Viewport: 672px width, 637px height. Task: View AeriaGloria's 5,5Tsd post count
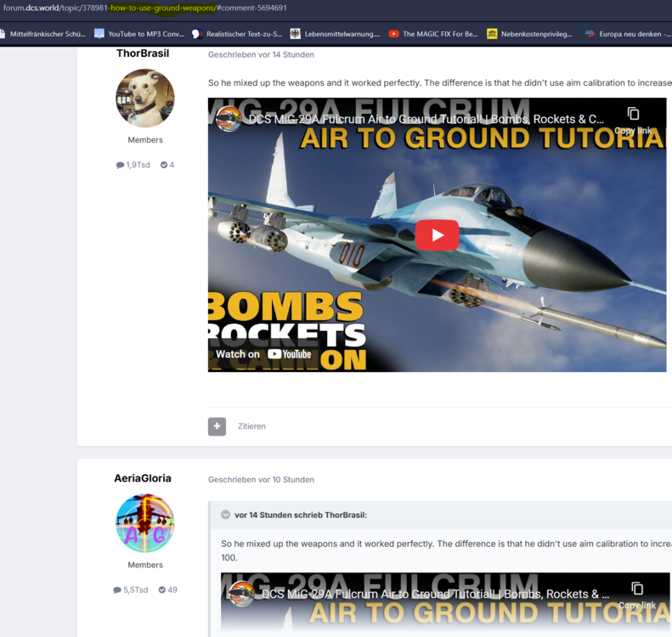[131, 590]
